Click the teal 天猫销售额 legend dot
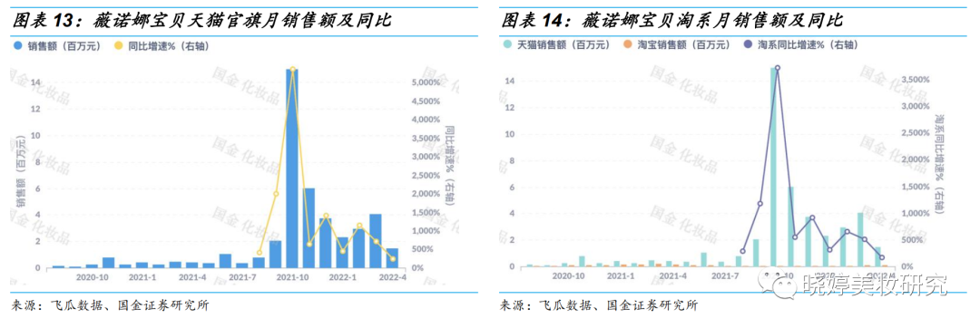The width and height of the screenshot is (980, 328). click(x=508, y=45)
